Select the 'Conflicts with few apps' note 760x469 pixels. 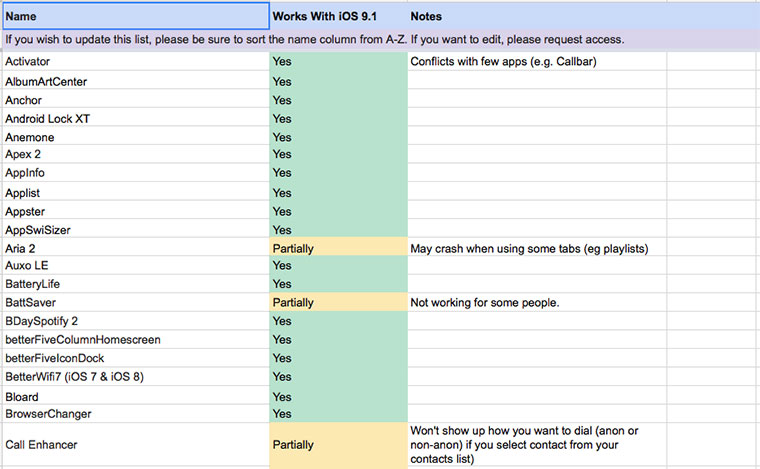(537, 62)
